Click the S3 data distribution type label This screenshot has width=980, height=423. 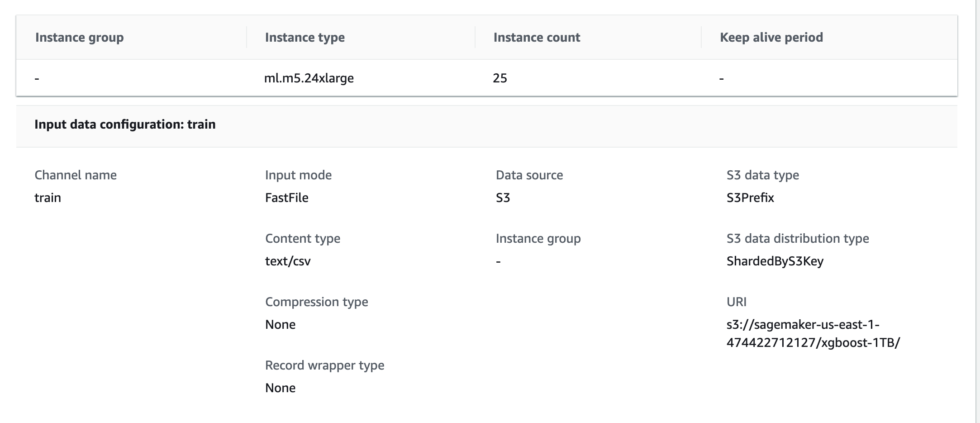pos(797,238)
